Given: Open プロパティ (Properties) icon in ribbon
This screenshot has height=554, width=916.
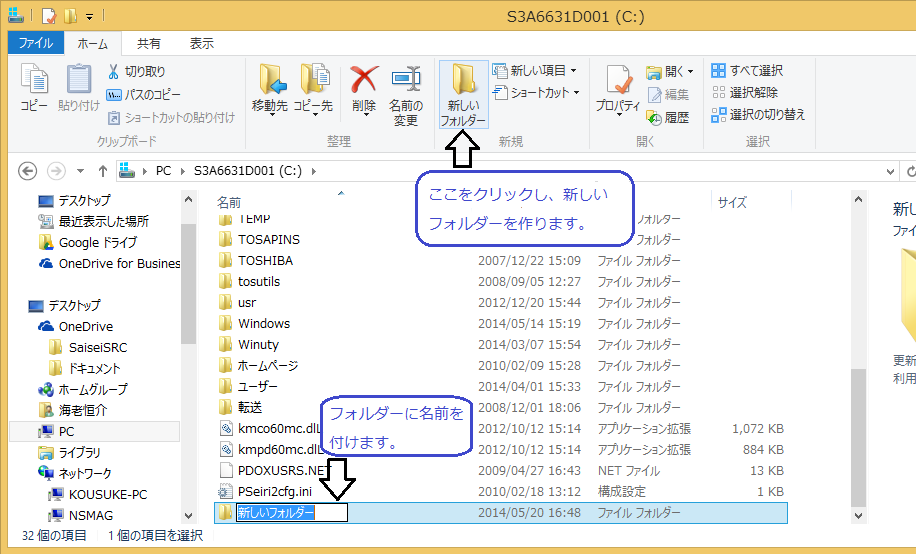Looking at the screenshot, I should coord(617,90).
